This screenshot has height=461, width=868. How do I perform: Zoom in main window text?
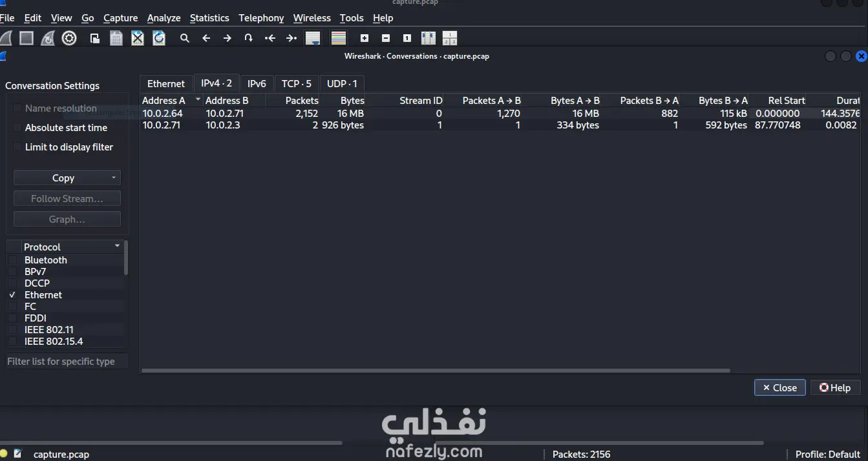365,38
